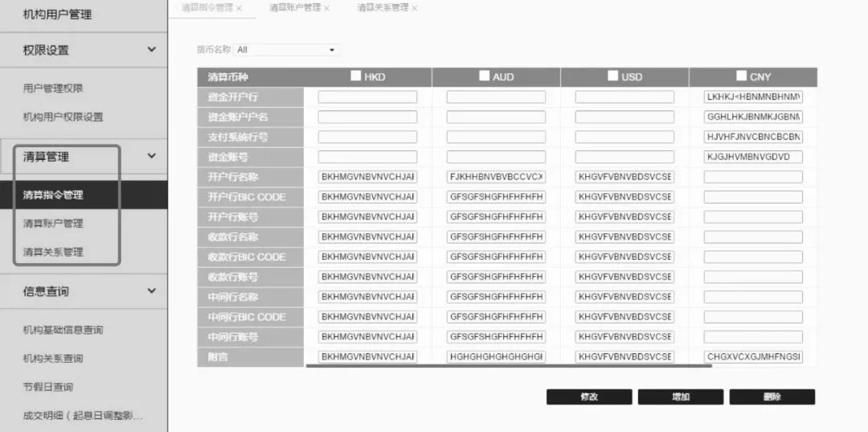Screen dimensions: 868x432
Task: Collapse the 信息查询 section chevron
Action: click(151, 290)
